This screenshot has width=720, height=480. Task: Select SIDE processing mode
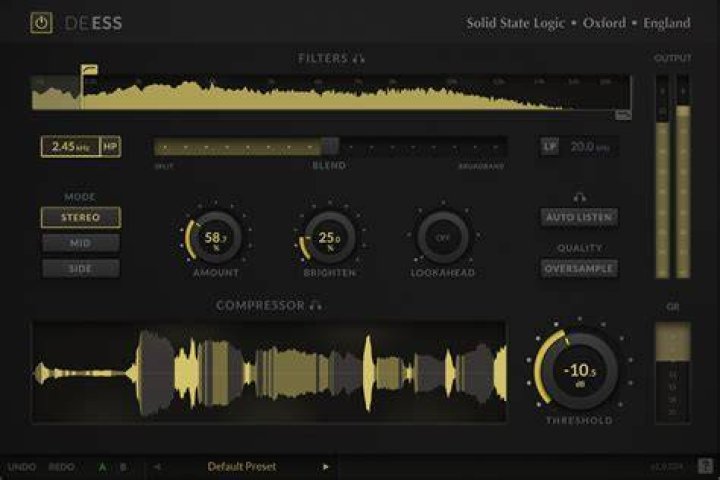click(x=81, y=269)
